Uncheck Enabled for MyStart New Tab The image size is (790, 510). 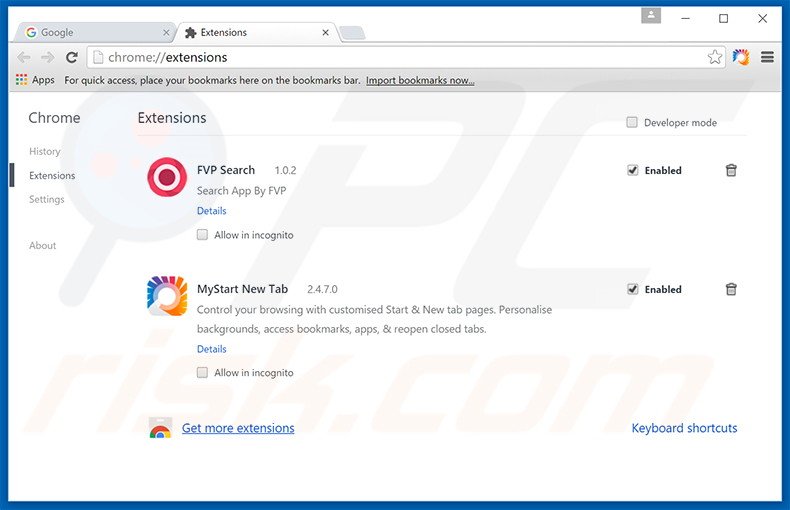point(632,289)
